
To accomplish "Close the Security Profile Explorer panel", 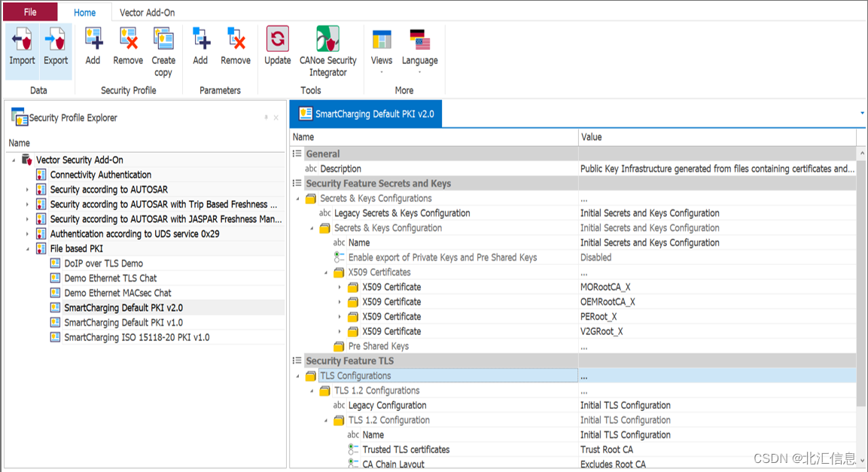I will click(276, 117).
